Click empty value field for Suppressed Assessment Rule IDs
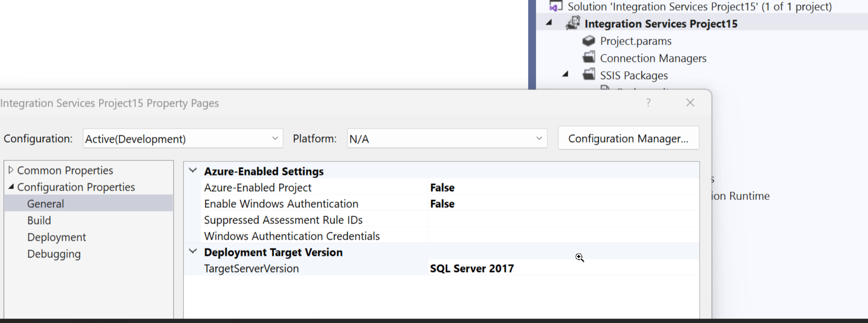 coord(564,220)
